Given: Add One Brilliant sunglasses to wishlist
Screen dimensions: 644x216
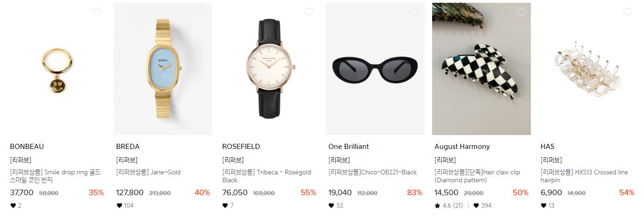Looking at the screenshot, I should [x=415, y=12].
